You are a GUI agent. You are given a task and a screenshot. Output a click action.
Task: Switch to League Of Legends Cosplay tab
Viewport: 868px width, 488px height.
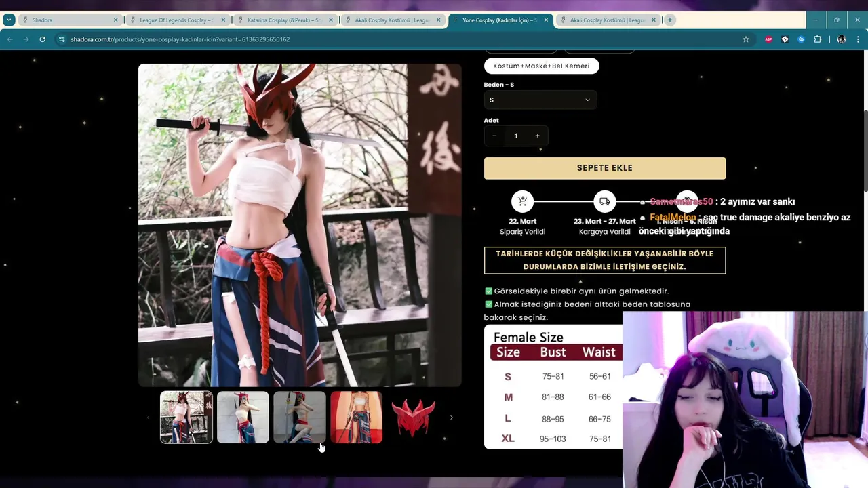point(176,20)
